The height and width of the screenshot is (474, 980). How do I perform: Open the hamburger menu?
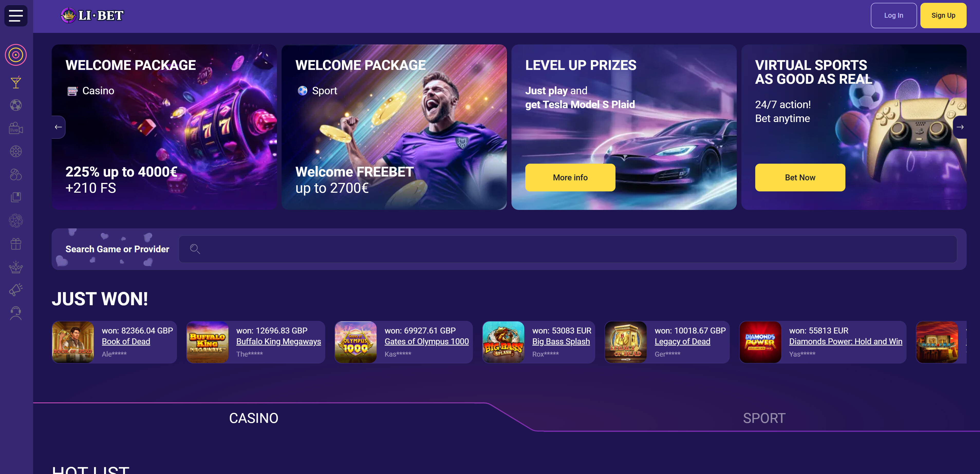point(16,16)
